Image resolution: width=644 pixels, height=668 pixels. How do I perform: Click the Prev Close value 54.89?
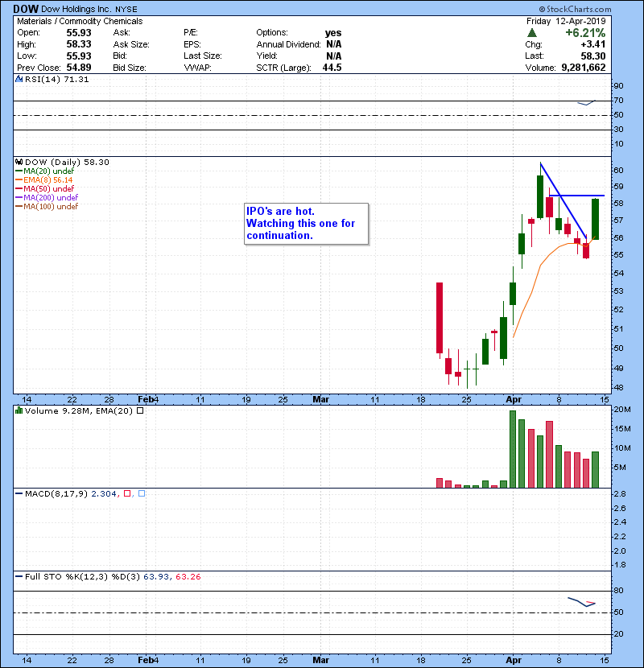click(79, 68)
